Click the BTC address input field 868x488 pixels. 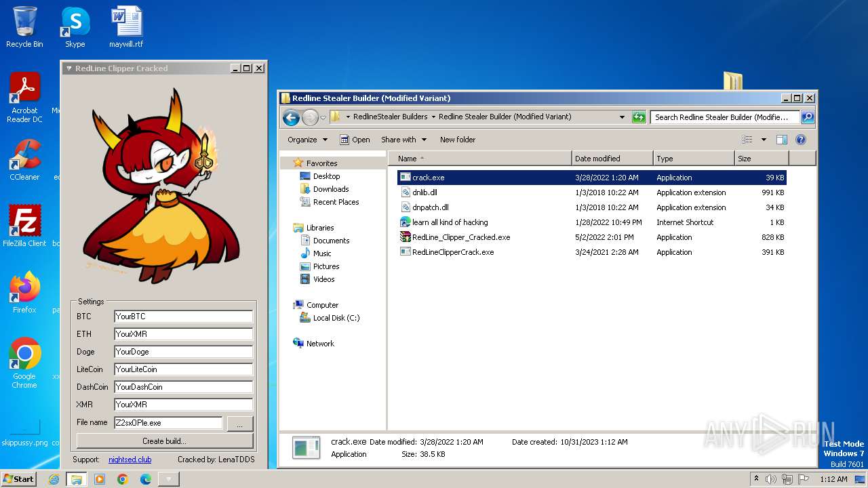tap(183, 317)
